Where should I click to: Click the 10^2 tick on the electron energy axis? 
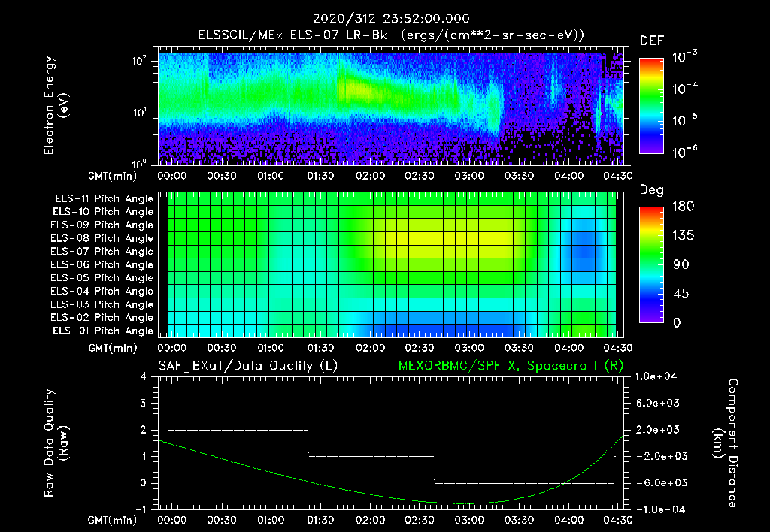click(139, 61)
